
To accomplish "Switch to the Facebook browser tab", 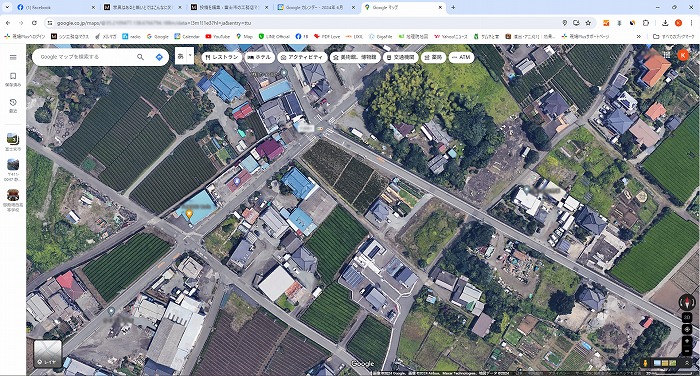I will (x=56, y=7).
